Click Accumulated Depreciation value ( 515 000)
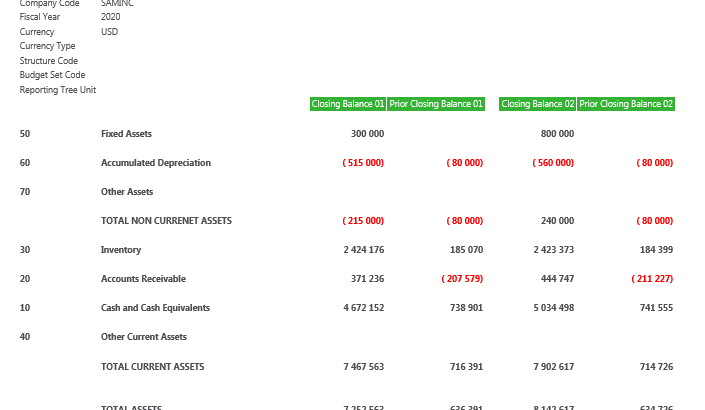705x410 pixels. (363, 163)
